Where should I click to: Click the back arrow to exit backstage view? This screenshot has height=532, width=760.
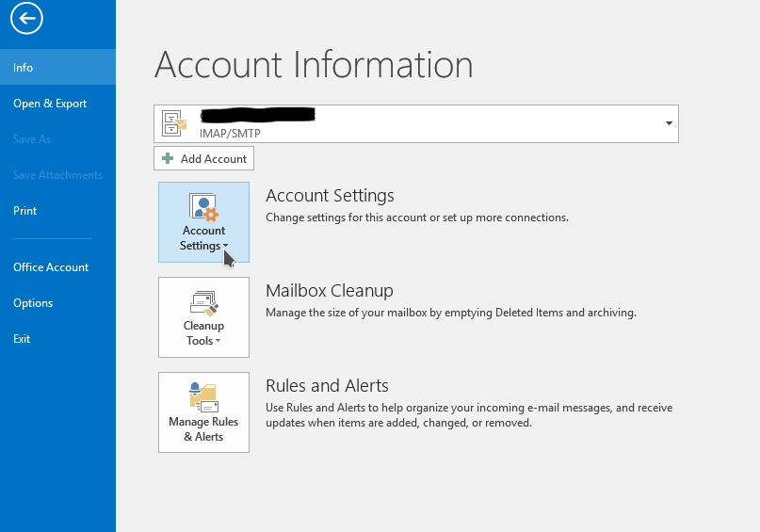[28, 18]
